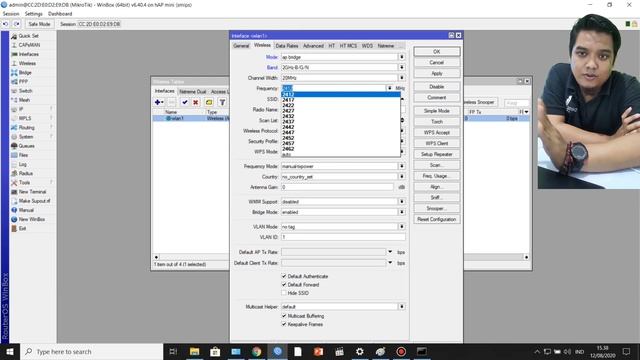
Task: Open the Session menu
Action: (x=11, y=14)
